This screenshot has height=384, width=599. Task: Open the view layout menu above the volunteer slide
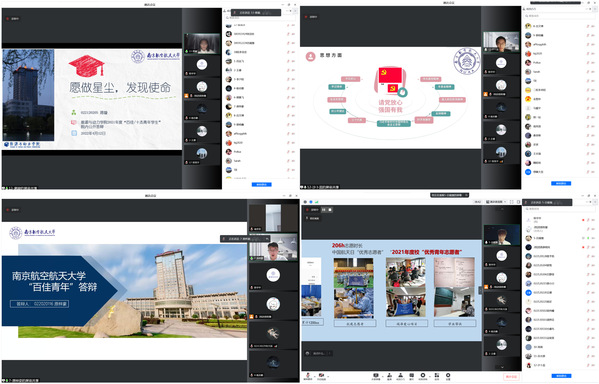click(x=496, y=202)
